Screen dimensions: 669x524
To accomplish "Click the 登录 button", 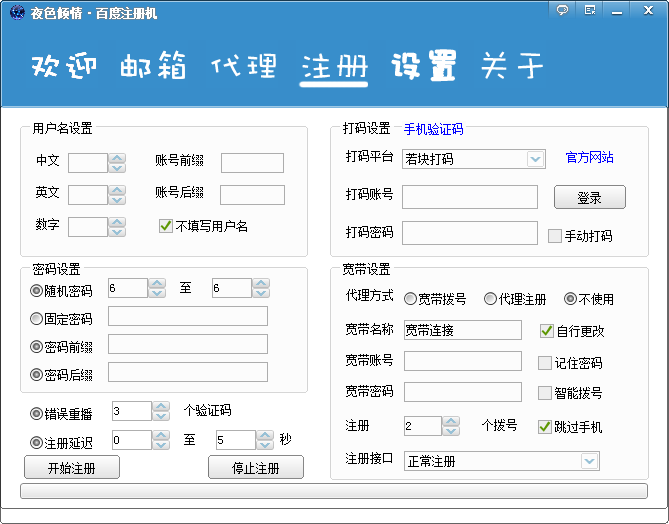I will coord(590,197).
